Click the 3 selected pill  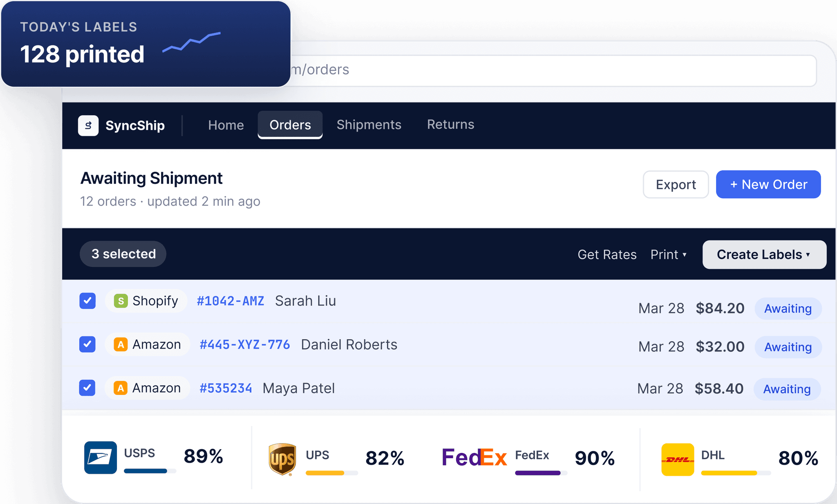(x=123, y=254)
